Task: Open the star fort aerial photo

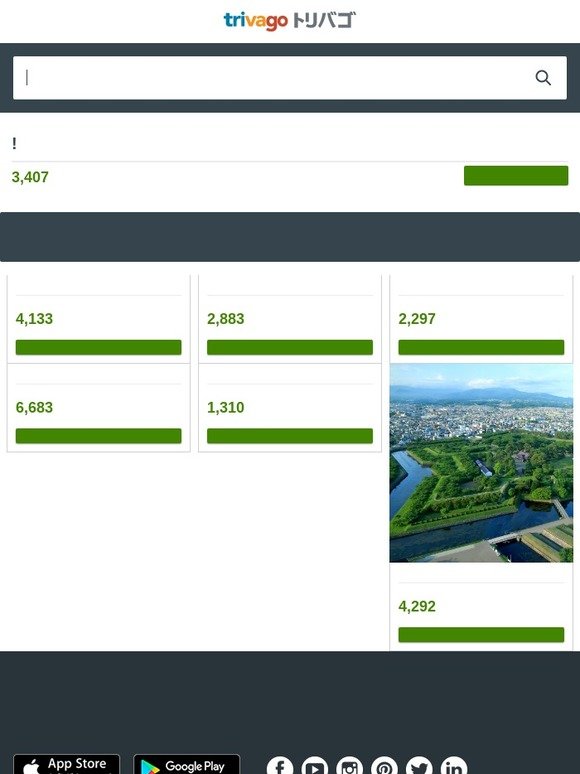Action: click(x=481, y=463)
